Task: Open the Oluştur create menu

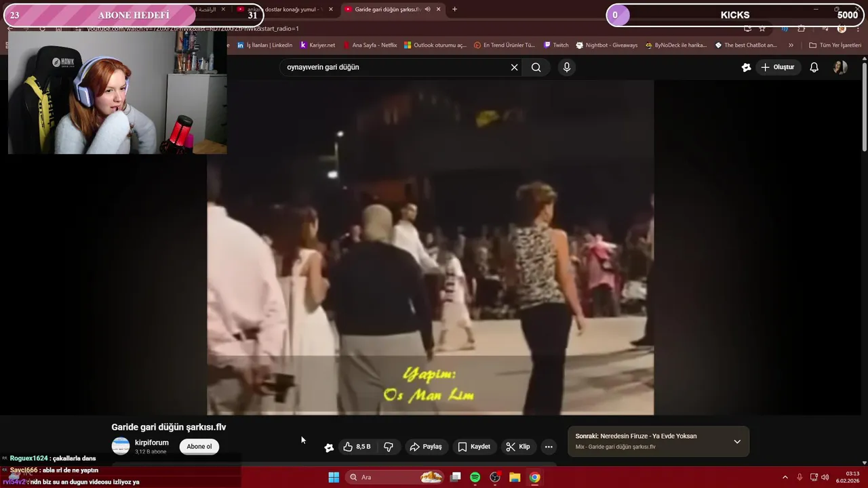Action: coord(777,67)
